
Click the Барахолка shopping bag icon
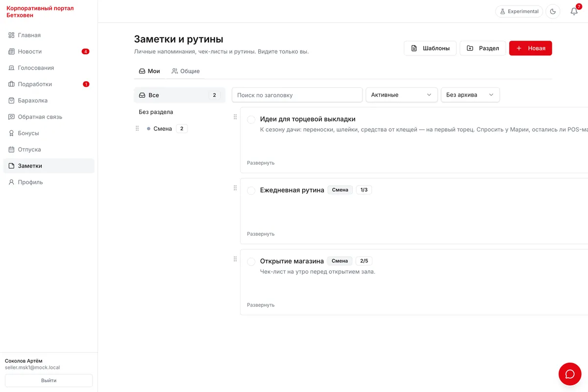coord(12,100)
